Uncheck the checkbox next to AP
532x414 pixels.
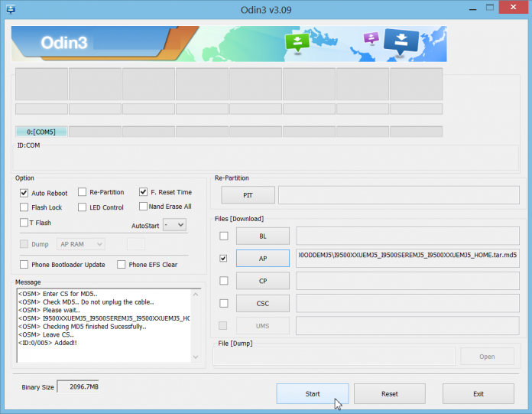223,259
